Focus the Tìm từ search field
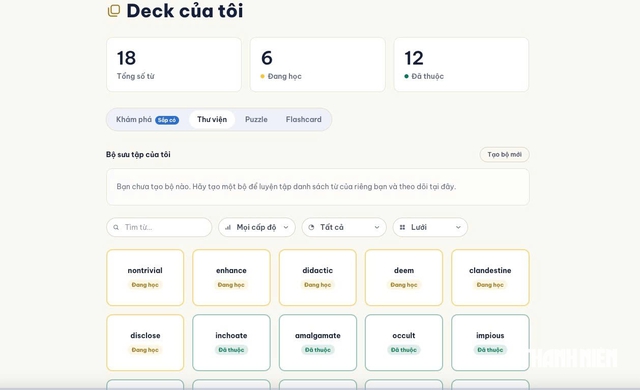The image size is (640, 390). (x=159, y=227)
